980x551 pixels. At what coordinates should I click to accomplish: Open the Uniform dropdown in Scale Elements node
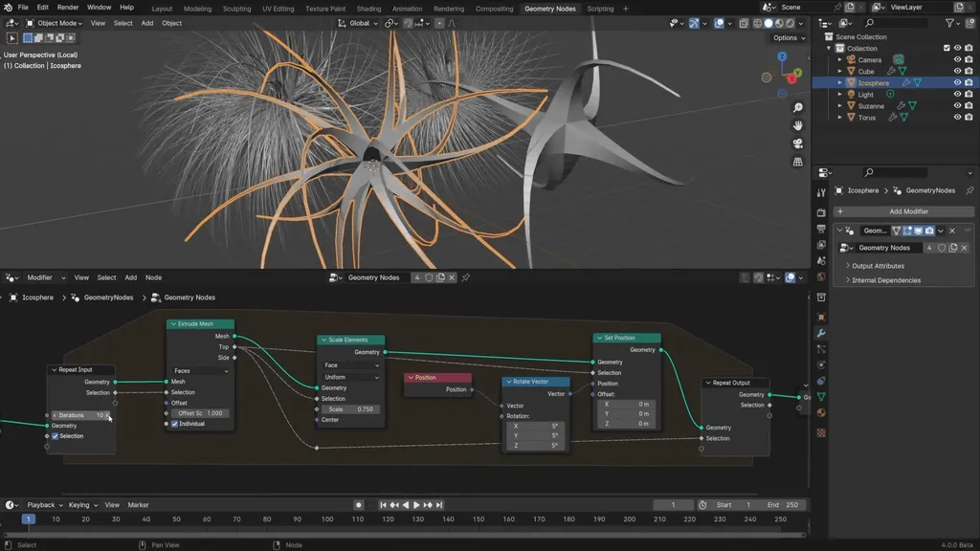click(x=351, y=377)
